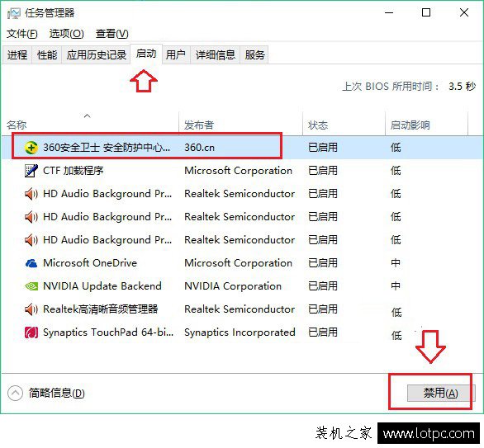Select the 启动 tab

[x=146, y=54]
